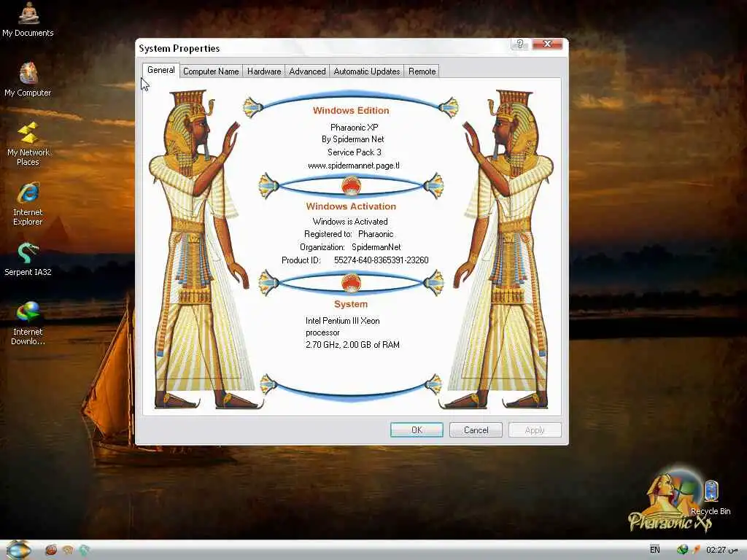This screenshot has width=747, height=560.
Task: Click the 'Service Pack 3' text
Action: click(354, 152)
